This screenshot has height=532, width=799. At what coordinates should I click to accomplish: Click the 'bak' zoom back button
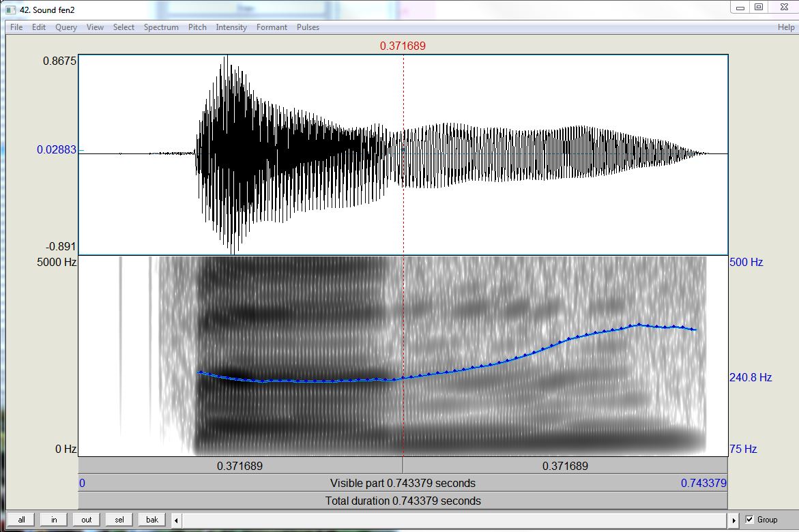[152, 520]
